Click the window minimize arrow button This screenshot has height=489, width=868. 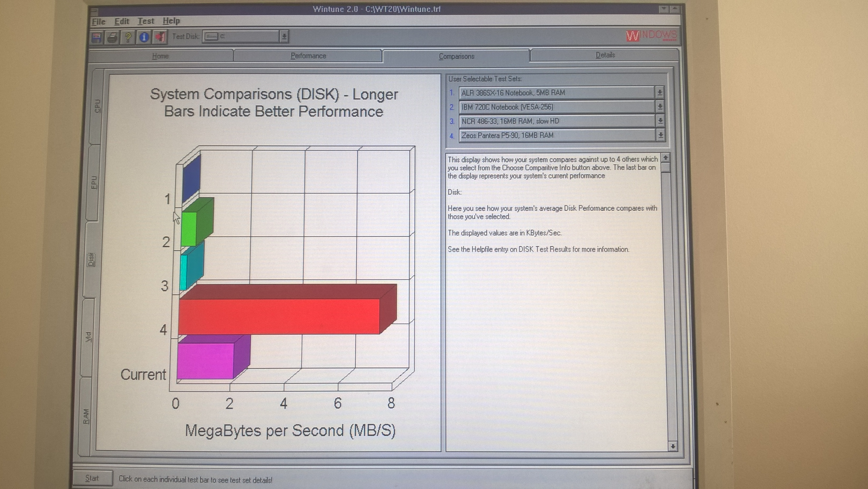(663, 9)
